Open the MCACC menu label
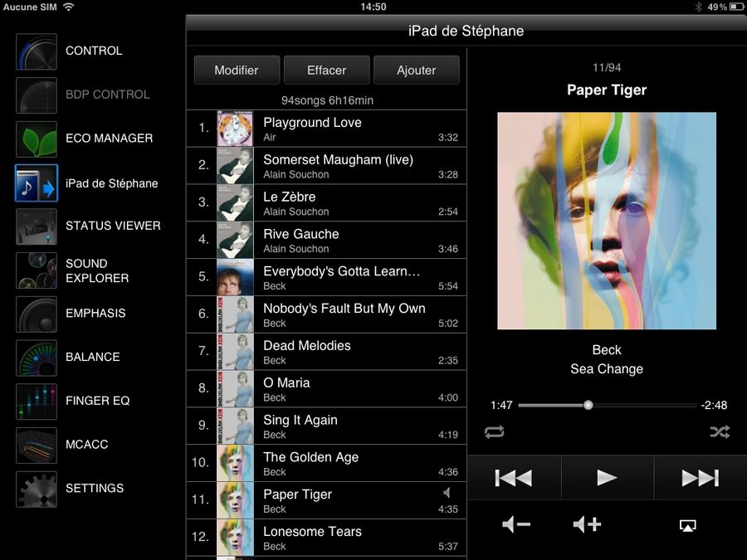This screenshot has width=747, height=560. coord(87,445)
